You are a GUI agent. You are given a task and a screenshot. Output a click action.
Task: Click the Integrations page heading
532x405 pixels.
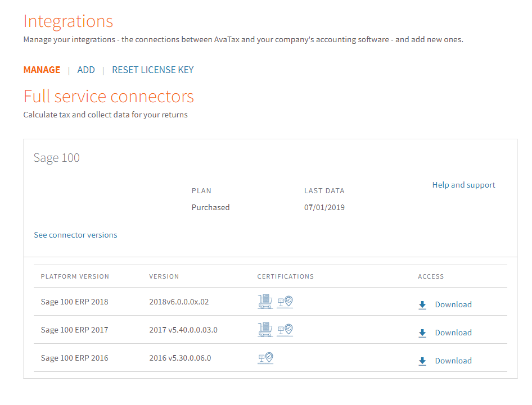pos(68,21)
